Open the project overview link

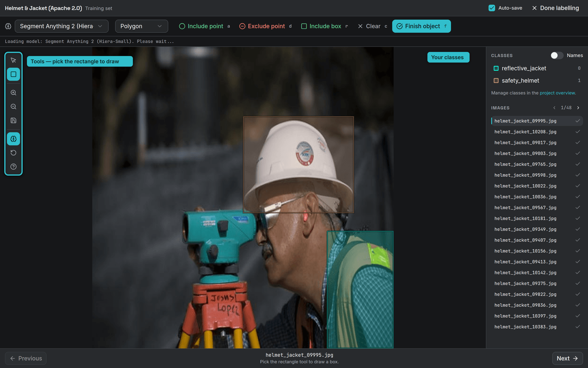(x=557, y=93)
